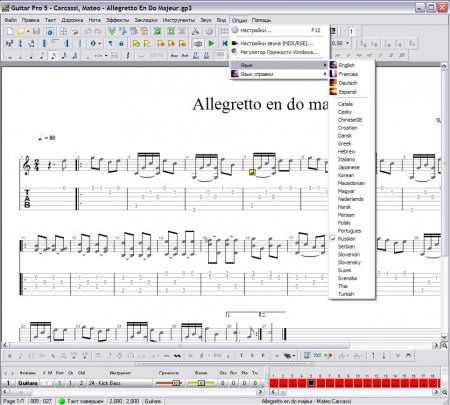Expand the Язык submenu arrow
The height and width of the screenshot is (405, 450).
coord(325,65)
